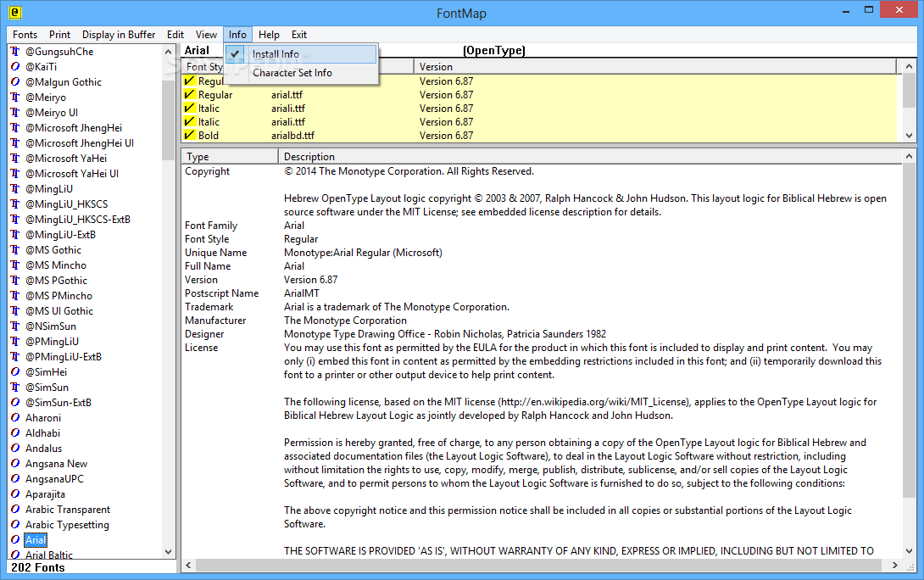Select the @MS PMincho font
The height and width of the screenshot is (580, 924).
tap(58, 296)
